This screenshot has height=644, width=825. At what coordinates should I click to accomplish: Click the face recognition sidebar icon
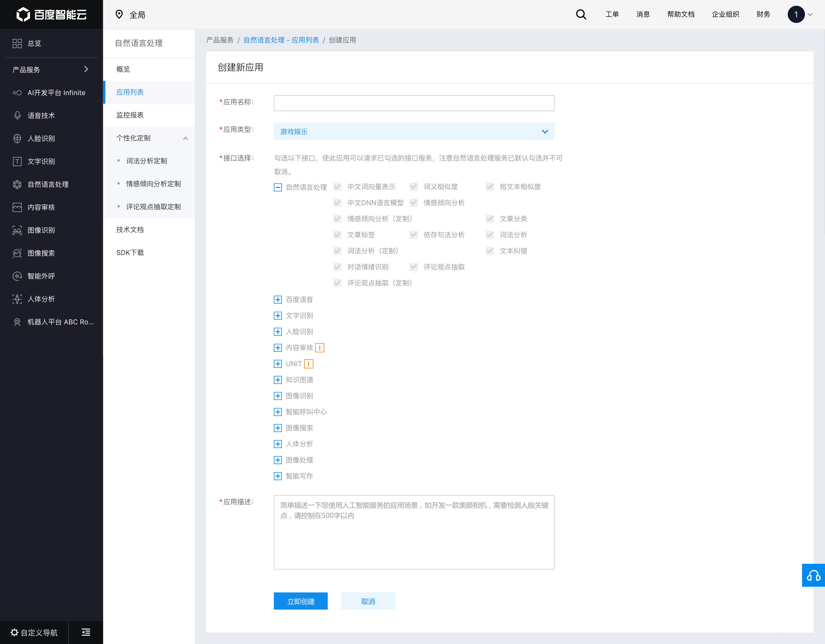pos(17,139)
